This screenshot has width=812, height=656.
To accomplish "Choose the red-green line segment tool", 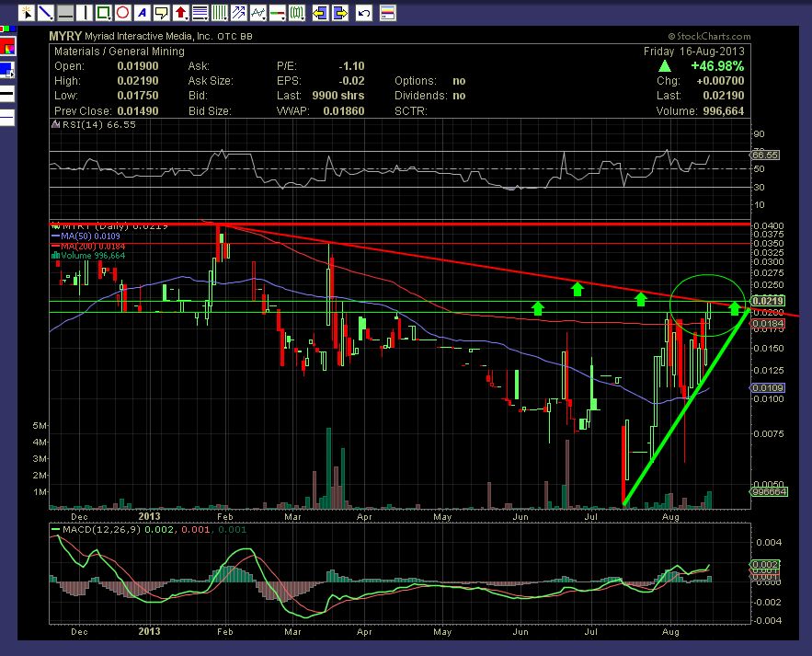I will [x=278, y=13].
